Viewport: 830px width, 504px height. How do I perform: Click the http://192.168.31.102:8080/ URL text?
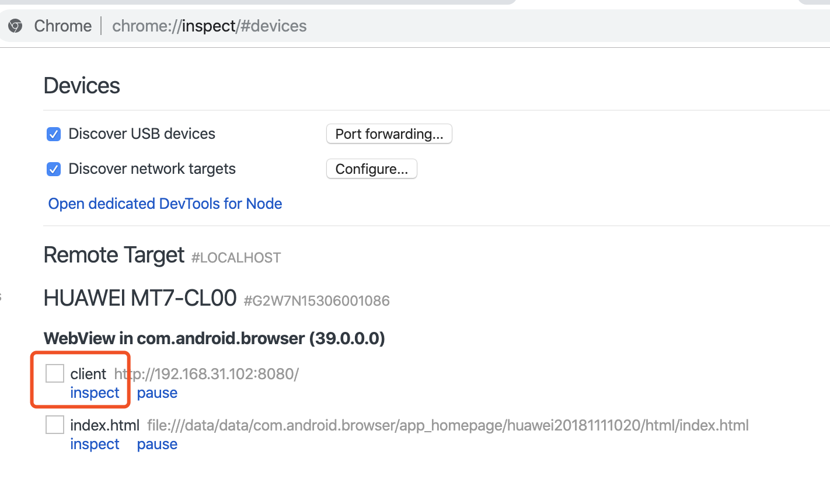coord(206,373)
